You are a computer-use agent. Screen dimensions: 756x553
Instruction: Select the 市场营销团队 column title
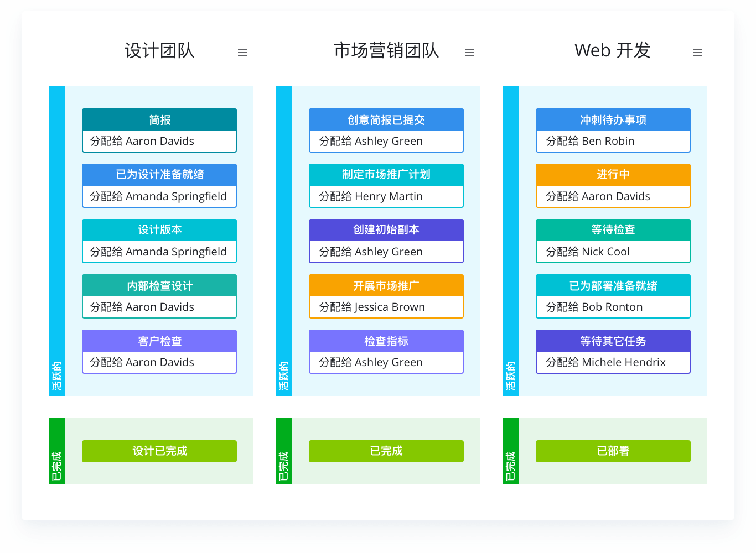pyautogui.click(x=386, y=50)
